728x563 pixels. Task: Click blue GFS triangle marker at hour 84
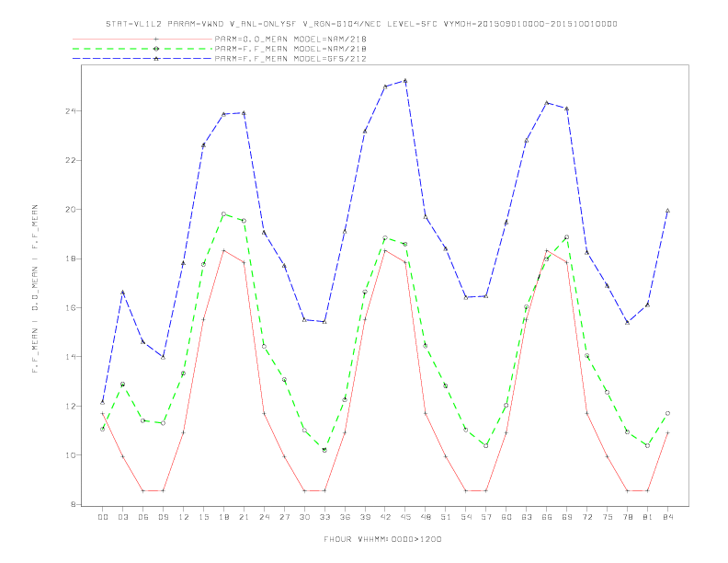[667, 211]
